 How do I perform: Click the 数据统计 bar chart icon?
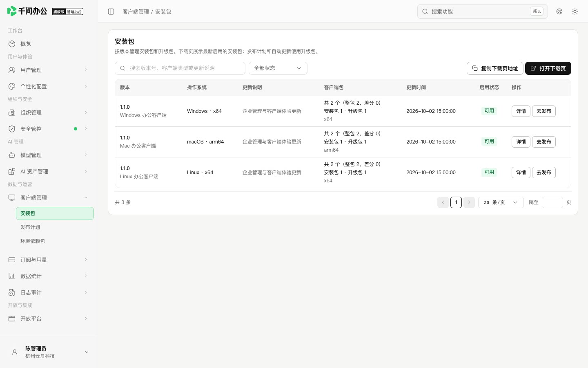tap(12, 276)
